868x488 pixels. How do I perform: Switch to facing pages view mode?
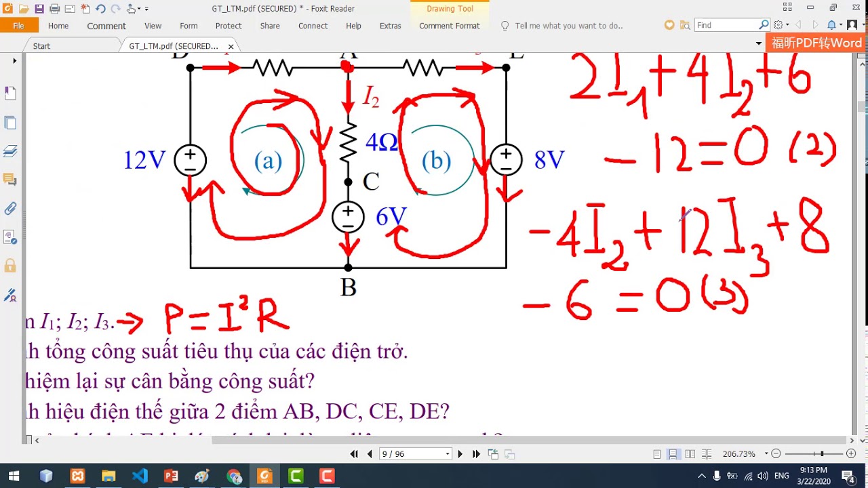click(690, 454)
